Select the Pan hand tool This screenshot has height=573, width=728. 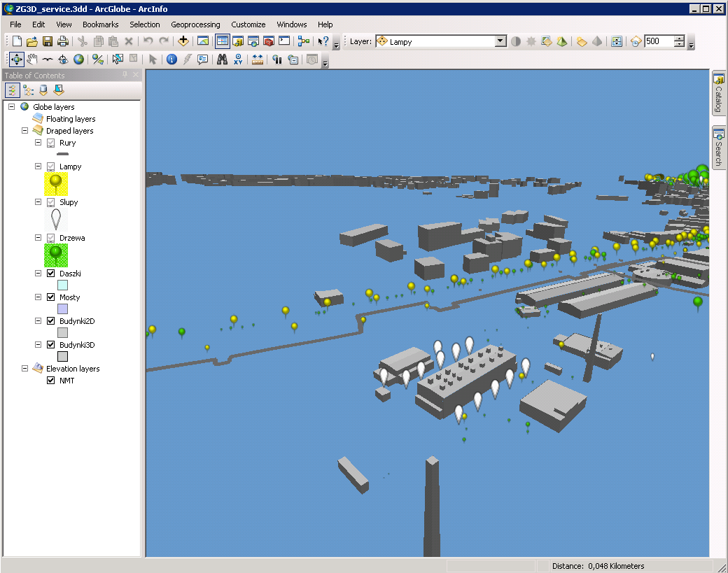(31, 59)
